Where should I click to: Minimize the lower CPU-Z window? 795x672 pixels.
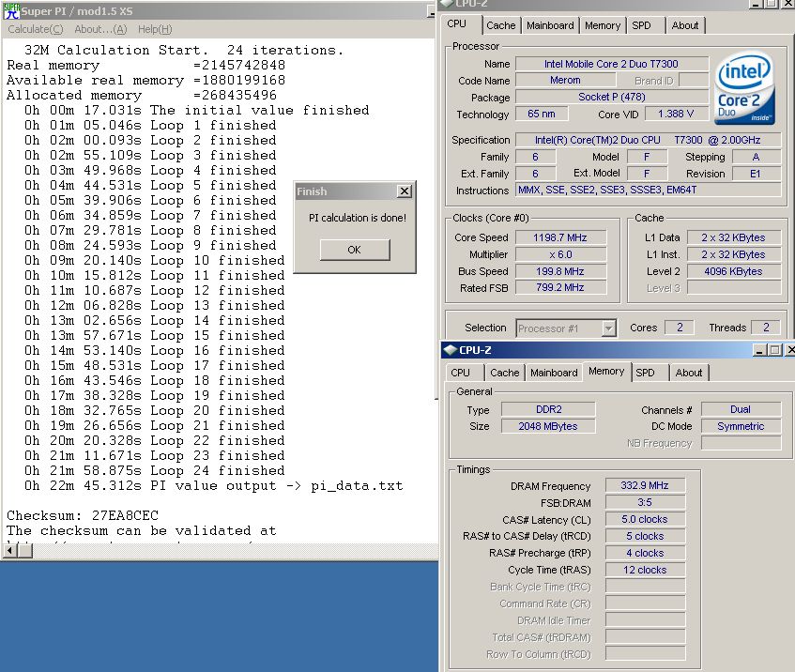point(759,350)
